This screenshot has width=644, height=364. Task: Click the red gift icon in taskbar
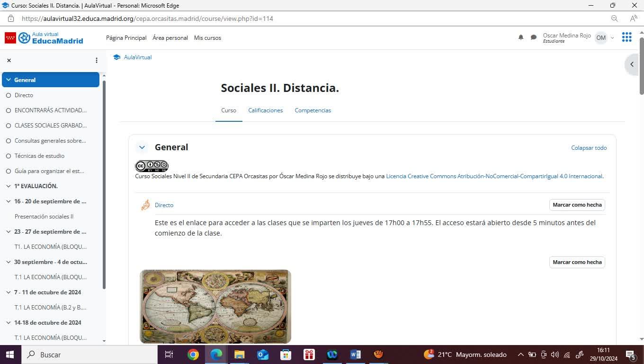[309, 355]
